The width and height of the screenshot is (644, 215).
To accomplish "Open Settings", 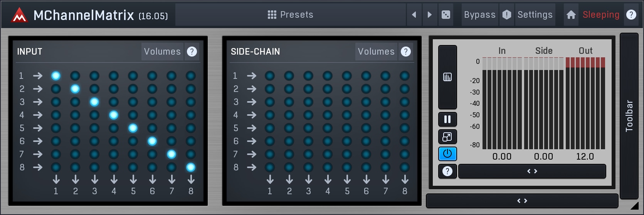I will [535, 15].
